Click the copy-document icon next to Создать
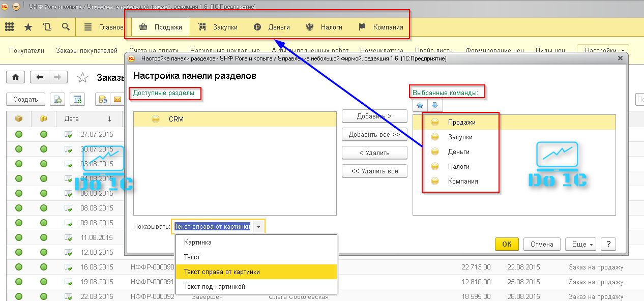Viewport: 644px width, 301px height. pyautogui.click(x=57, y=99)
